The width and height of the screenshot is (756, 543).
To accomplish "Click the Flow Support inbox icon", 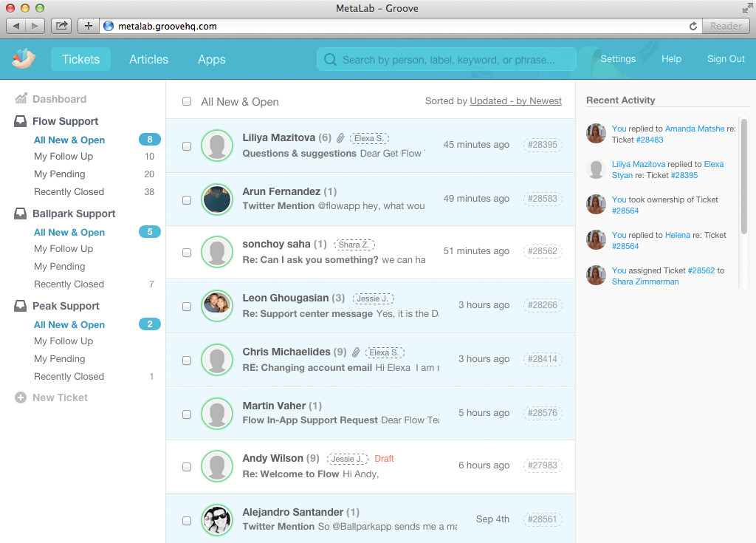I will pos(20,121).
